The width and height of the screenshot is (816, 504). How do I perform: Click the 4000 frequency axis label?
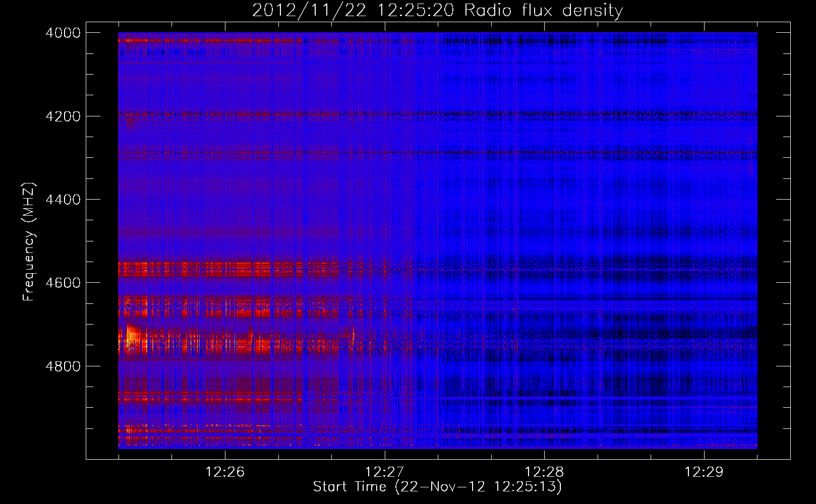click(63, 33)
